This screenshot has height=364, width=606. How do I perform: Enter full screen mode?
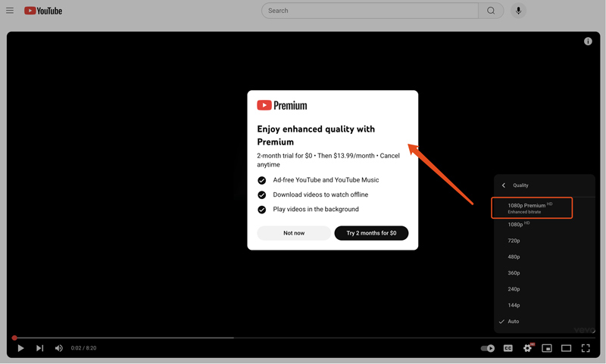(x=586, y=348)
